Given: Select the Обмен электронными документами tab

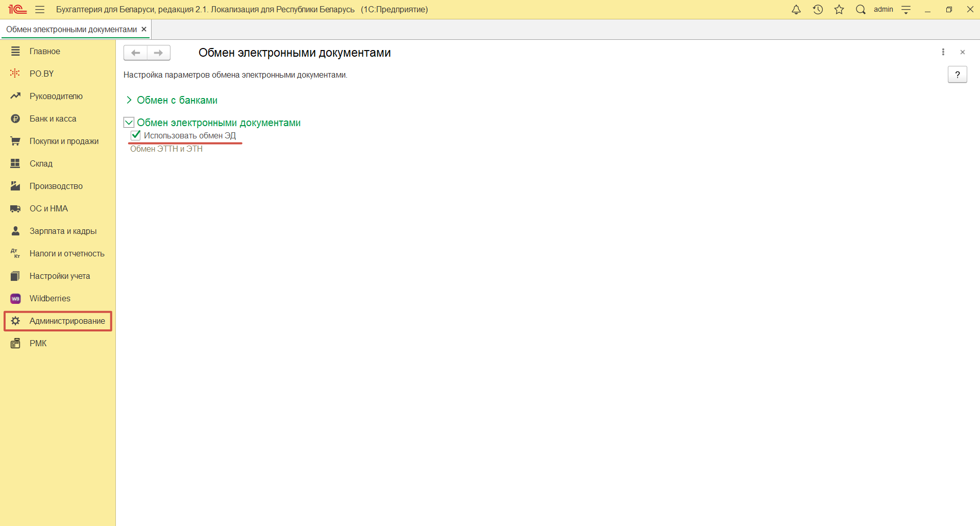Looking at the screenshot, I should 71,30.
